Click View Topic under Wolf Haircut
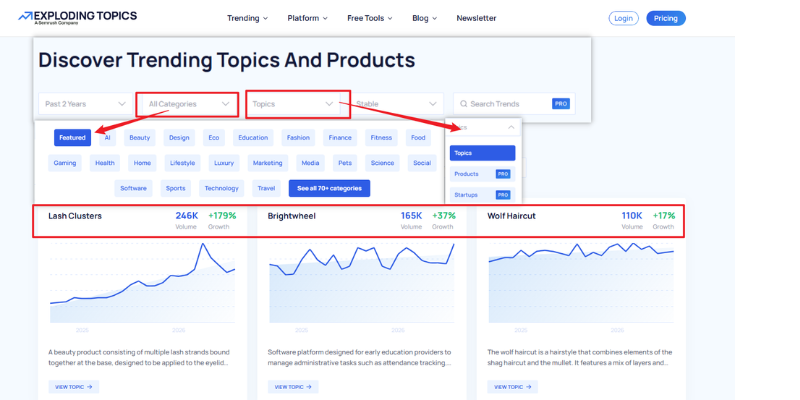 pyautogui.click(x=513, y=387)
